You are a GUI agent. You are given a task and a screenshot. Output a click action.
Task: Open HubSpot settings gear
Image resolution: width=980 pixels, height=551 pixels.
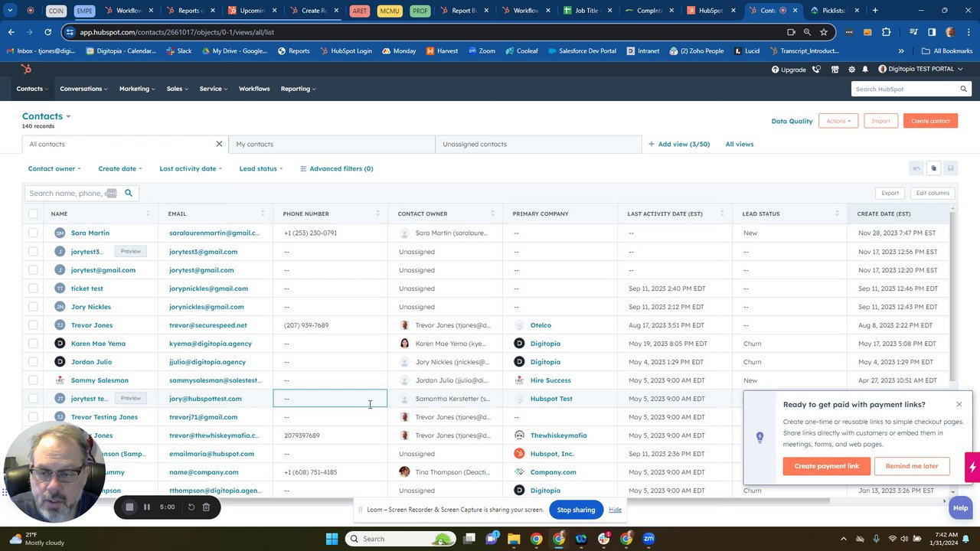(851, 69)
